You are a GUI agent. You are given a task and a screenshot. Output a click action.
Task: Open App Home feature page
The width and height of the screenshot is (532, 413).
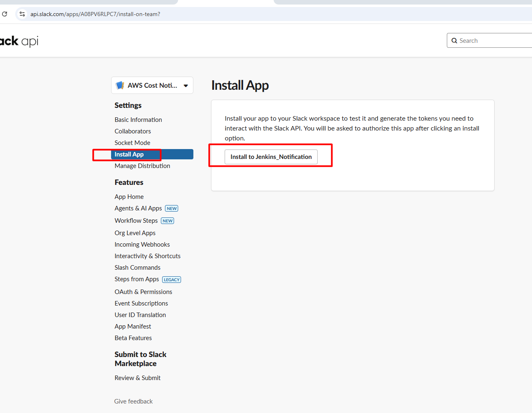[x=129, y=197]
